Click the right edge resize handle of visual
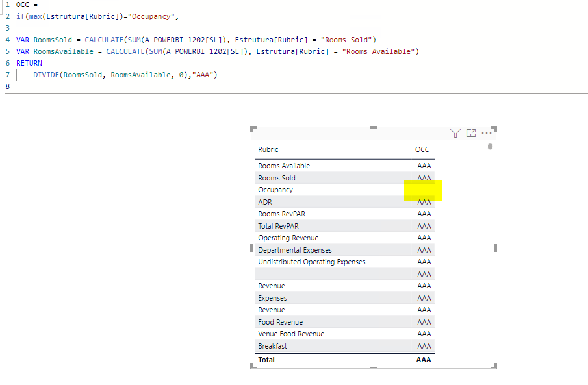 pos(496,248)
